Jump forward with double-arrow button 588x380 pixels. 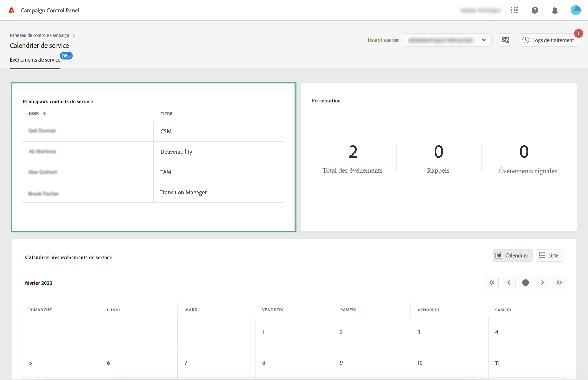tap(559, 283)
